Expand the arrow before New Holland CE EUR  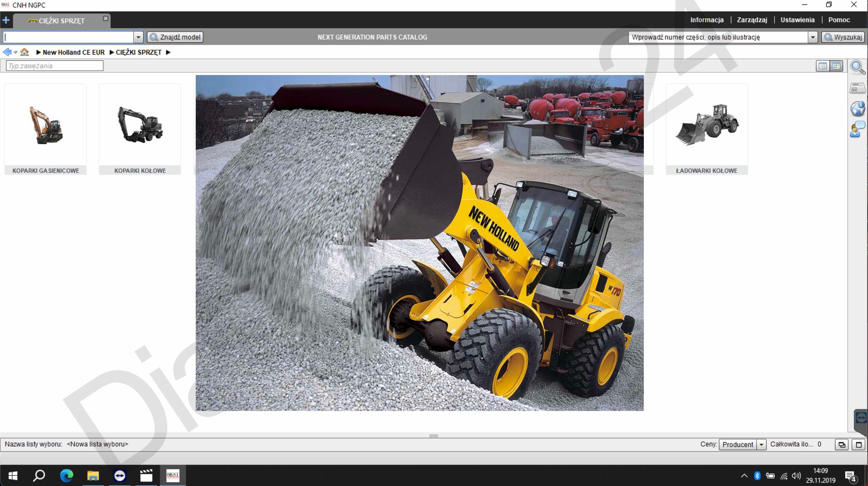click(38, 52)
